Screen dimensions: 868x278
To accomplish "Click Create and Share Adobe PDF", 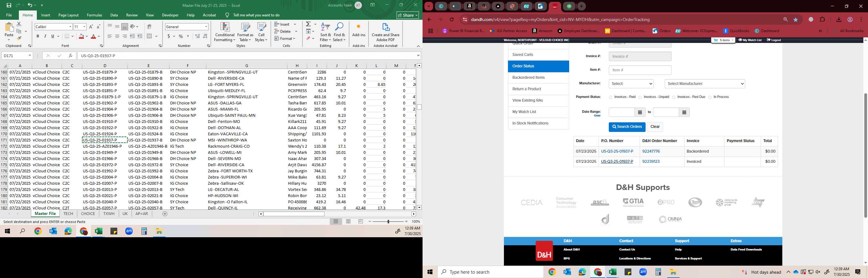I will pos(385,32).
